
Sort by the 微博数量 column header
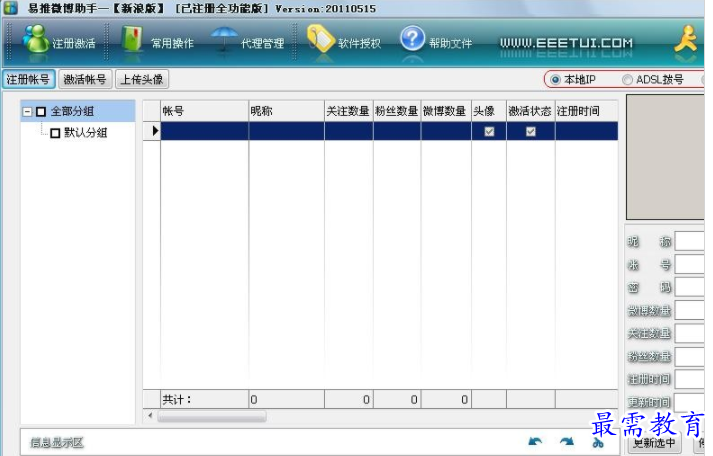tap(446, 111)
